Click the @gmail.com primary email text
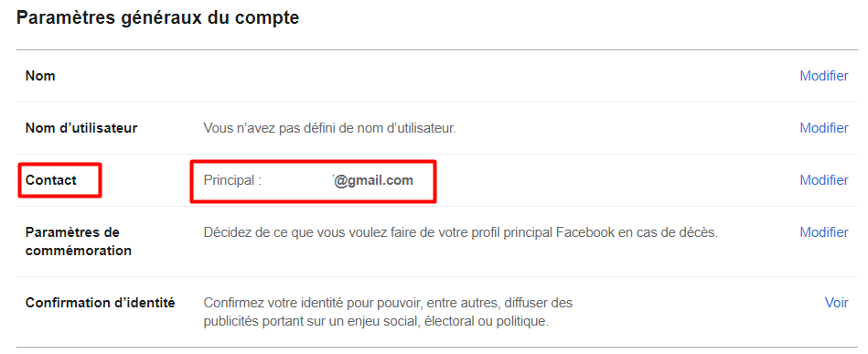Image resolution: width=868 pixels, height=354 pixels. pos(374,180)
